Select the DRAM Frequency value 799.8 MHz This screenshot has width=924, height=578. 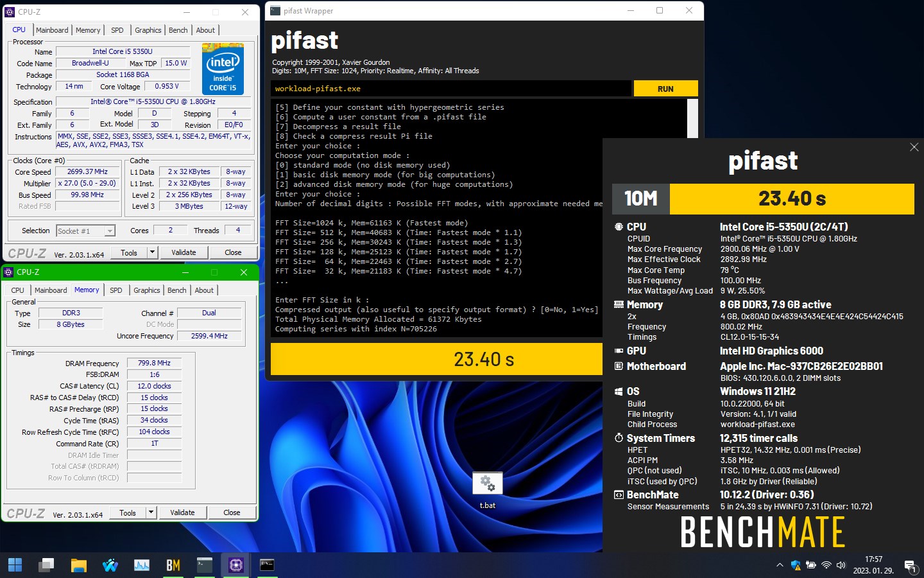pos(154,363)
